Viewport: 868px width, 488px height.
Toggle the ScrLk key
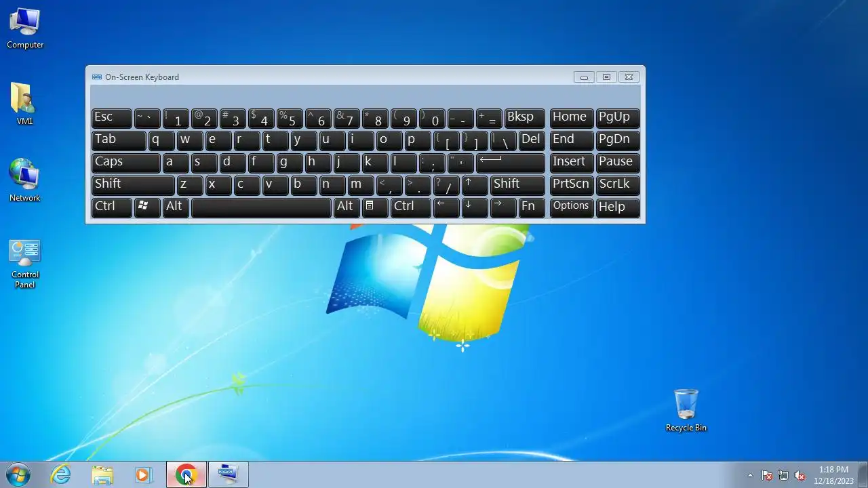click(618, 185)
